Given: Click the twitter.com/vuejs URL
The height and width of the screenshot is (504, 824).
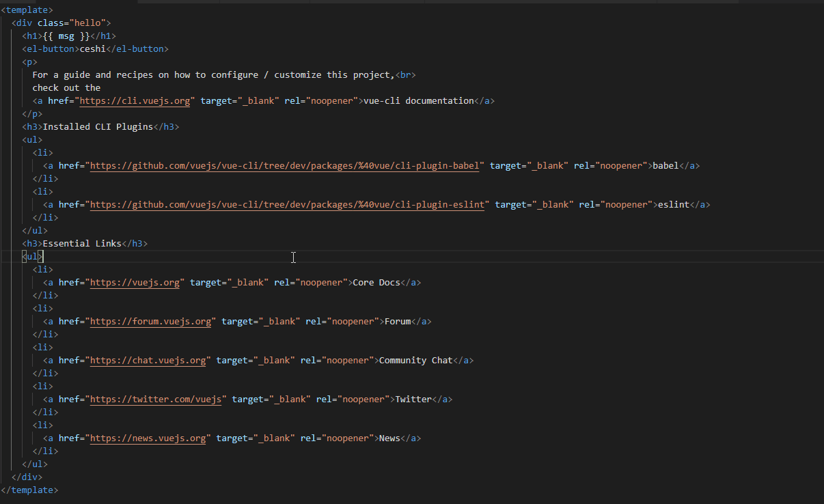Looking at the screenshot, I should [156, 399].
